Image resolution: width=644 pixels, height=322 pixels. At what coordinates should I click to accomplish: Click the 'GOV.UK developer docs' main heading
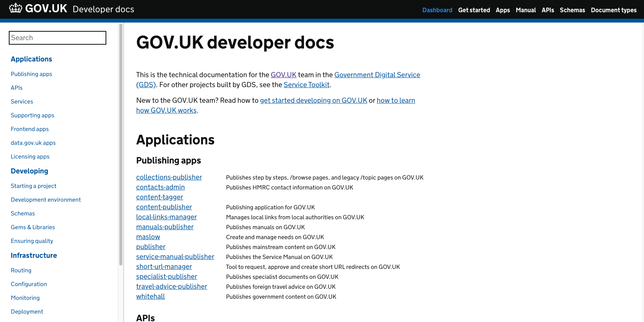coord(235,42)
